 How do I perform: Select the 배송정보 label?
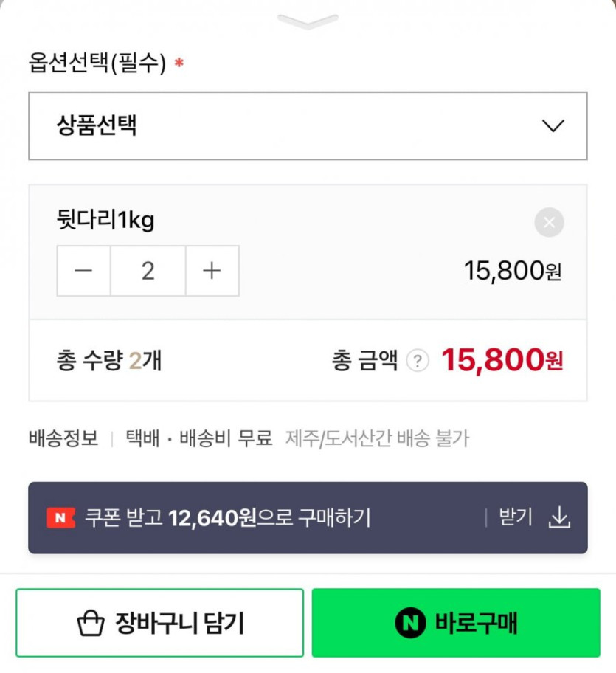click(63, 438)
